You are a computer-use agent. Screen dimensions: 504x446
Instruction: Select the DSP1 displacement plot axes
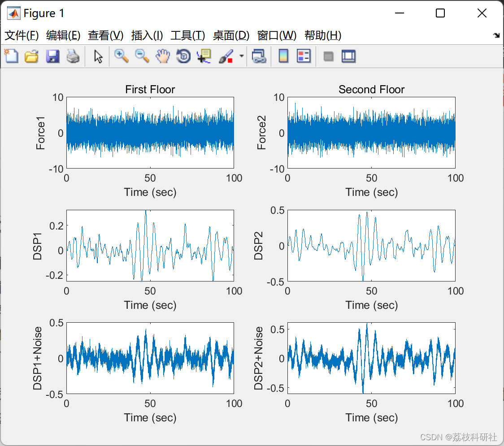(x=150, y=246)
